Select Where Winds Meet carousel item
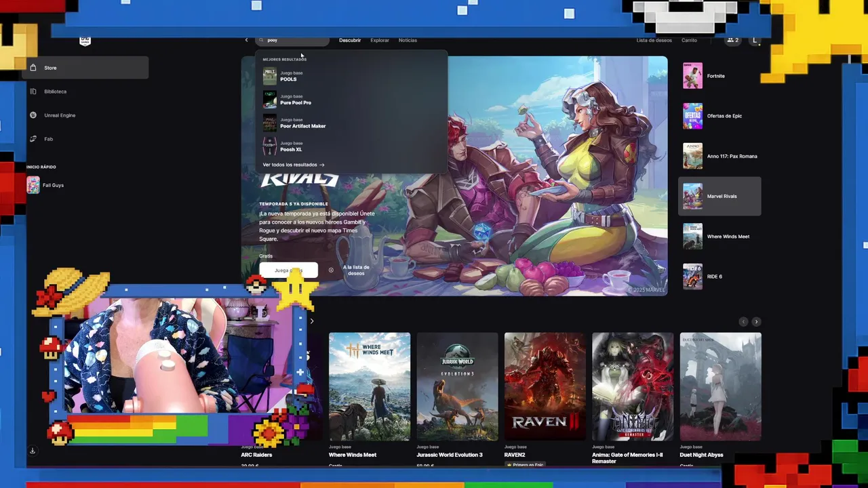The image size is (868, 488). (719, 237)
